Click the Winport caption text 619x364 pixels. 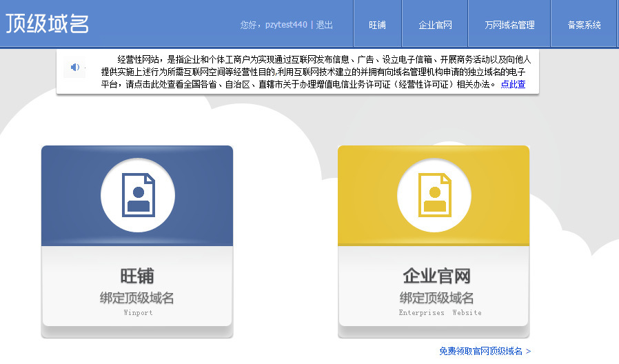click(138, 312)
